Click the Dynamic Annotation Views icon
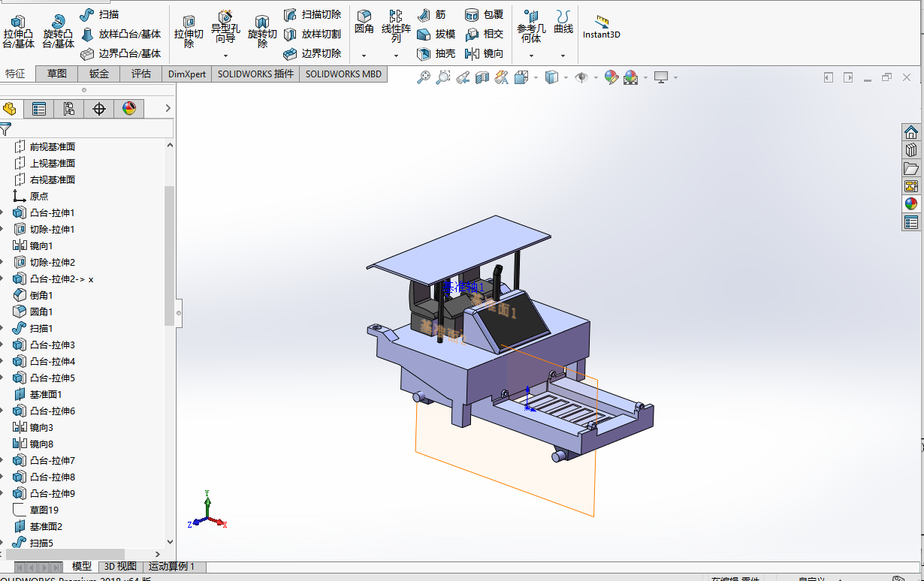Image resolution: width=924 pixels, height=581 pixels. pyautogui.click(x=502, y=77)
